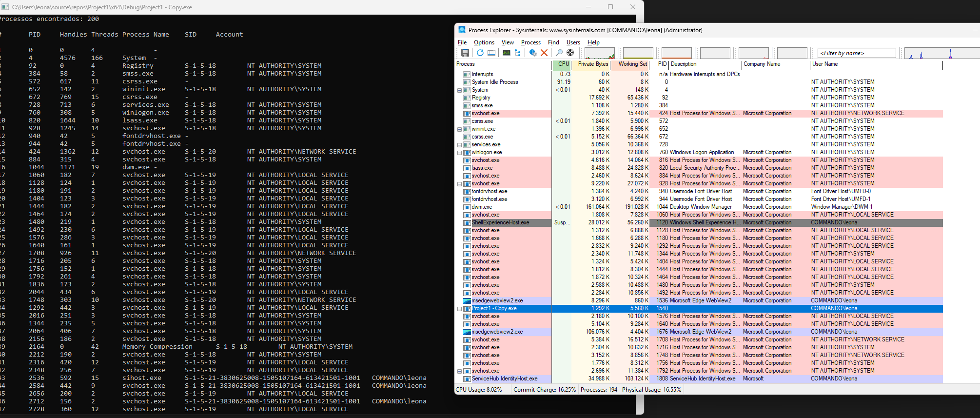Toggle the lower pane view icon
980x418 pixels.
point(491,53)
